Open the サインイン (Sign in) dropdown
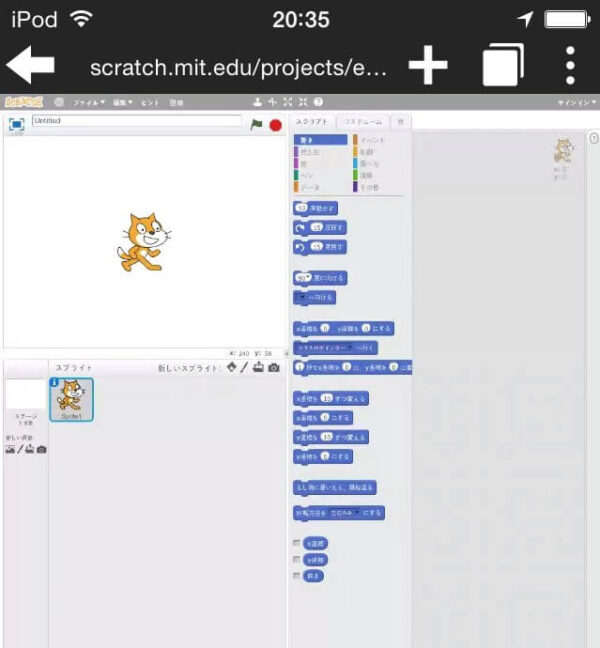The image size is (600, 648). click(577, 102)
